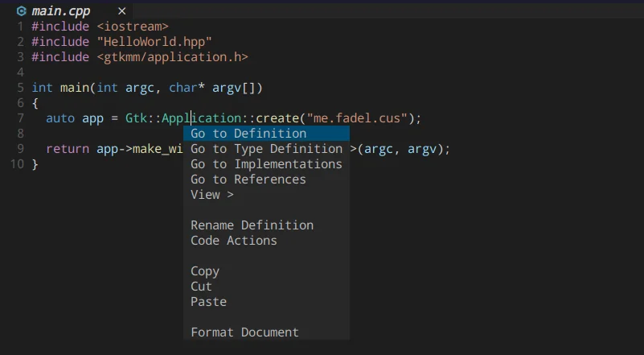The width and height of the screenshot is (644, 355).
Task: Click the main function name
Action: (x=75, y=88)
